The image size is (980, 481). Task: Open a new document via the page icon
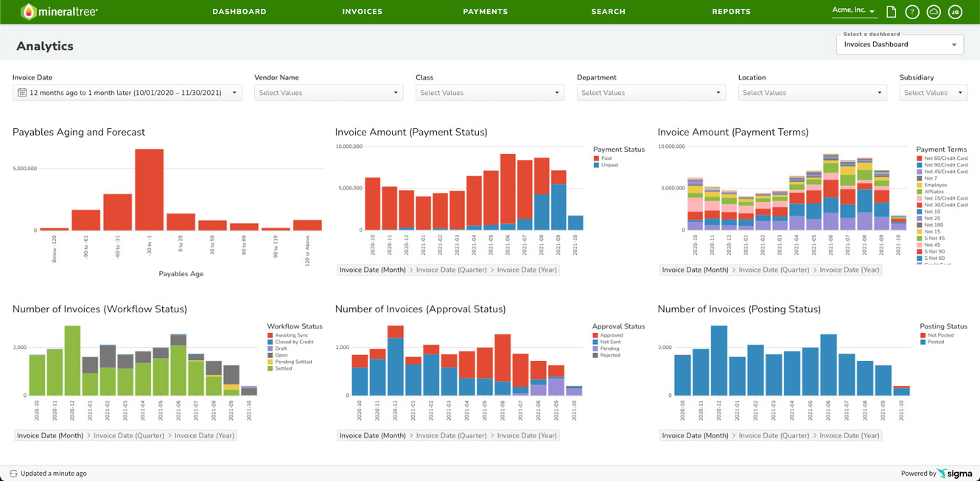tap(892, 12)
